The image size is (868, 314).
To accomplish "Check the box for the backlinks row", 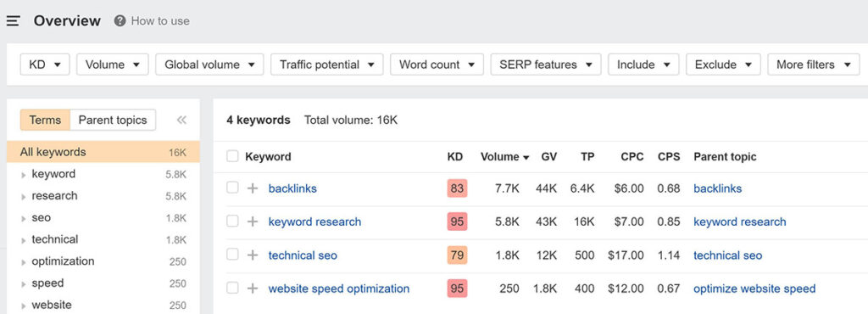I will (x=232, y=188).
